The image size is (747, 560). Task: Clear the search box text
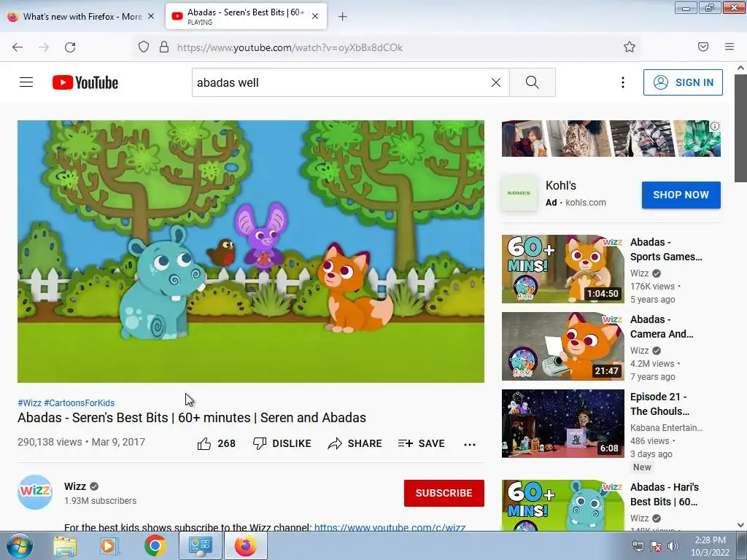click(x=496, y=82)
